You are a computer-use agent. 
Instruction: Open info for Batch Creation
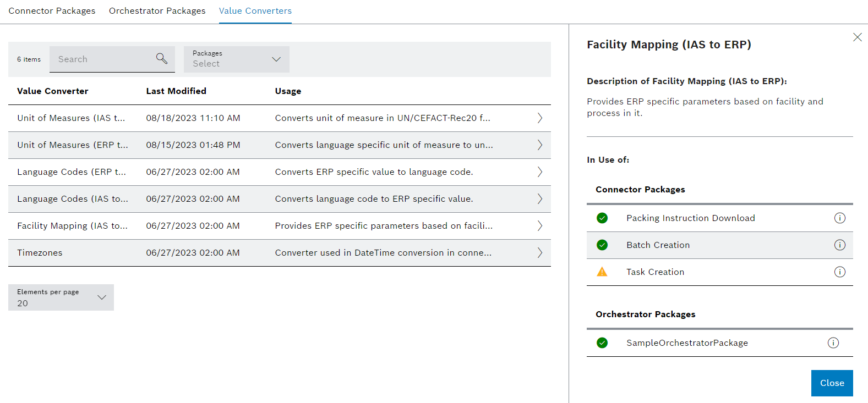click(x=839, y=245)
